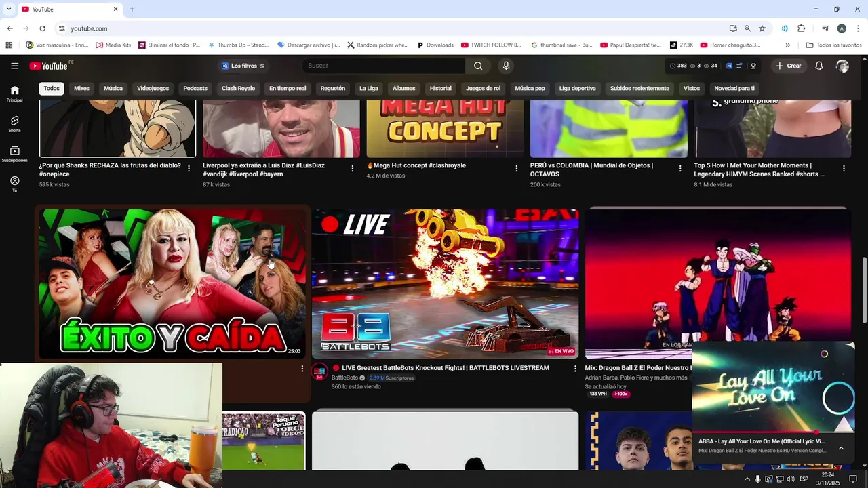Select the La Liga filter chip

tap(369, 88)
